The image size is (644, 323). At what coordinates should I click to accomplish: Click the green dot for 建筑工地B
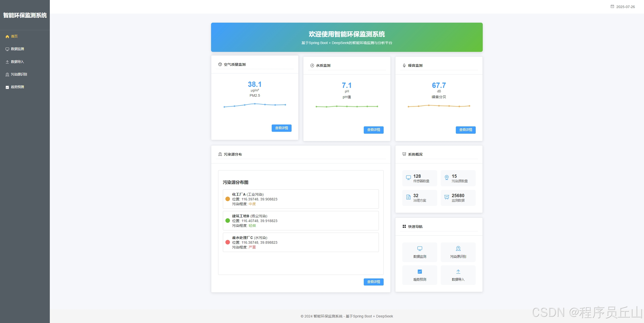(x=228, y=221)
